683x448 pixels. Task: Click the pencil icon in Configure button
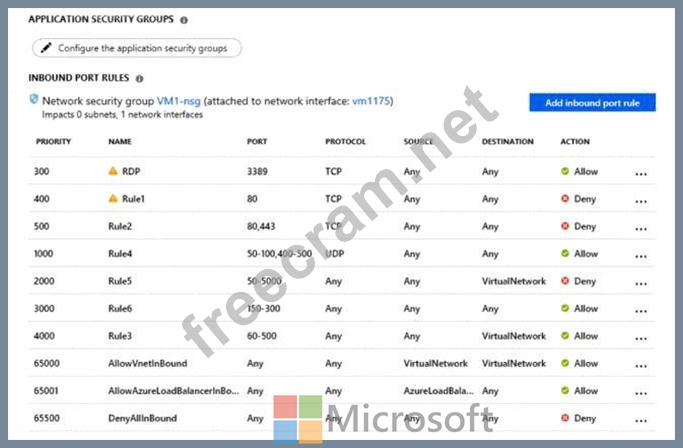click(x=45, y=47)
